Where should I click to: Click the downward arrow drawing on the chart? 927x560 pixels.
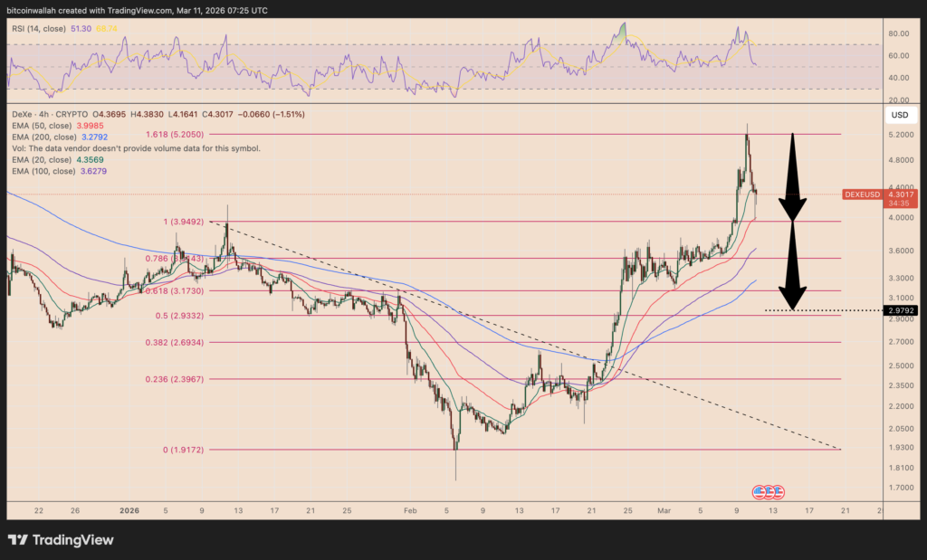coord(792,176)
